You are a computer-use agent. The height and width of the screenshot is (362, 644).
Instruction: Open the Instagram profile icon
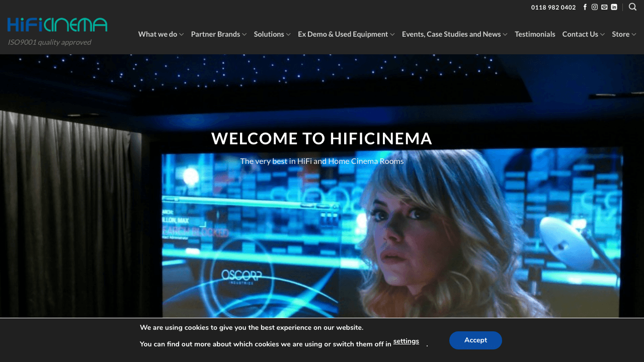(x=595, y=7)
